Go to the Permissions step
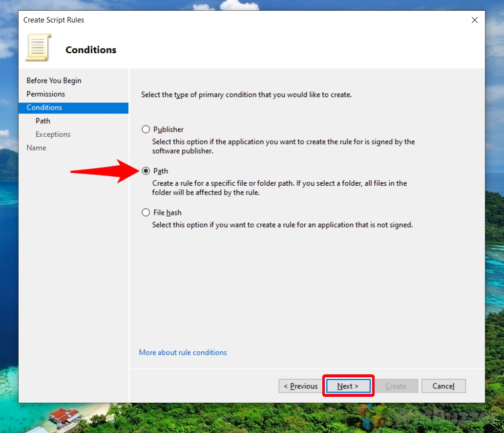504x433 pixels. 45,94
